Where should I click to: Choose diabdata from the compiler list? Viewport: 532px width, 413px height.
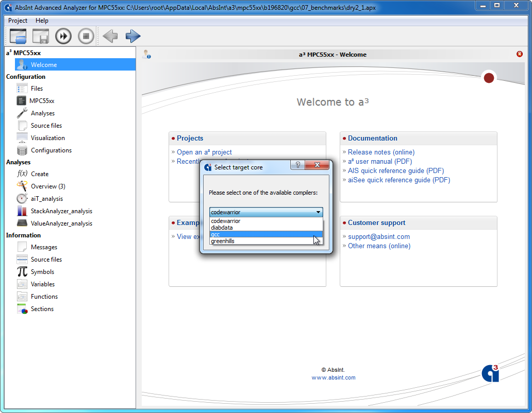(266, 228)
